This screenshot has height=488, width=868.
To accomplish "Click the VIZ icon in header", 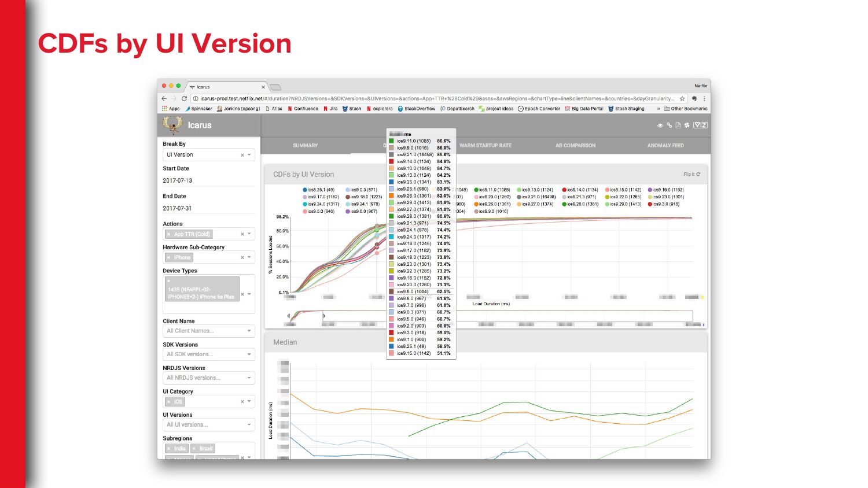I will pos(700,125).
